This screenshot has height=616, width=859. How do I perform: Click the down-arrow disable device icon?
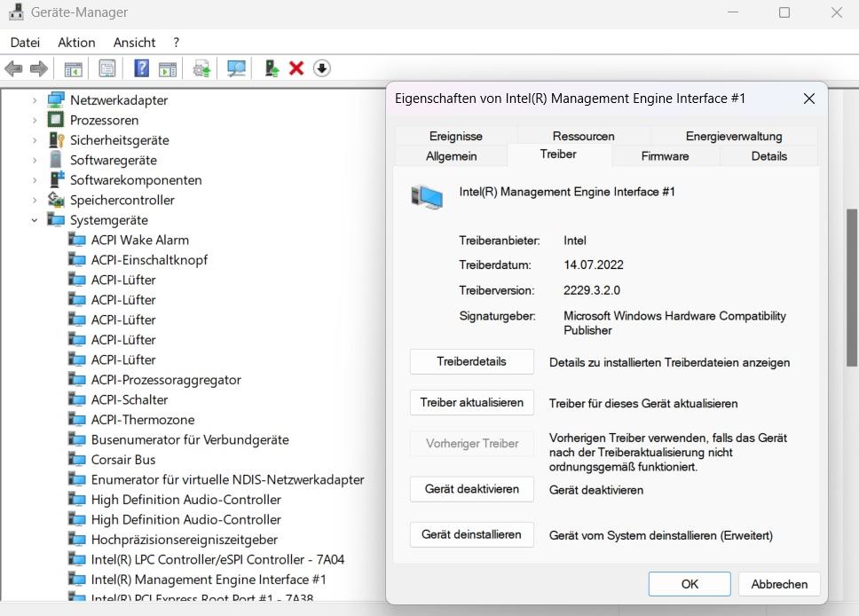321,68
